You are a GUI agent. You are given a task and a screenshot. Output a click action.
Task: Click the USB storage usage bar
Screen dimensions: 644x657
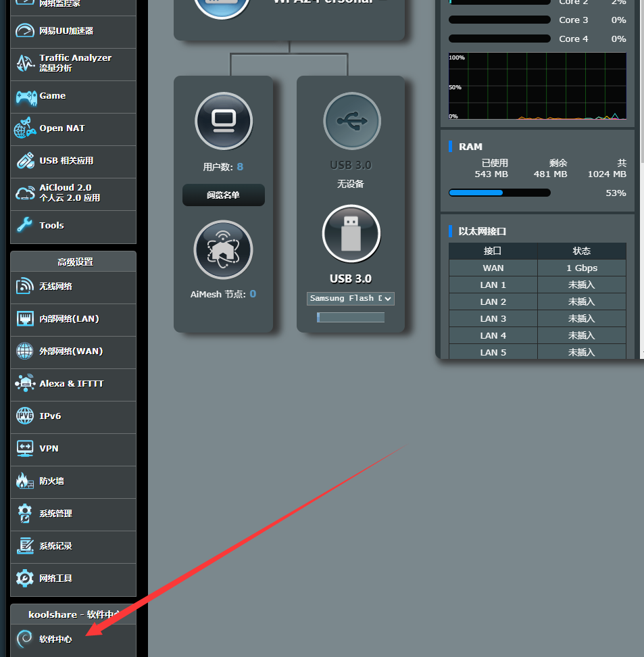click(351, 317)
